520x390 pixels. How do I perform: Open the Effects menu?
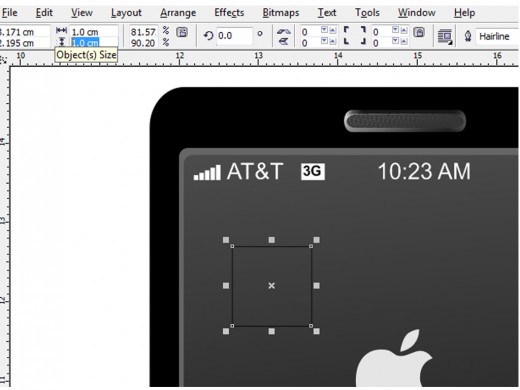point(229,13)
